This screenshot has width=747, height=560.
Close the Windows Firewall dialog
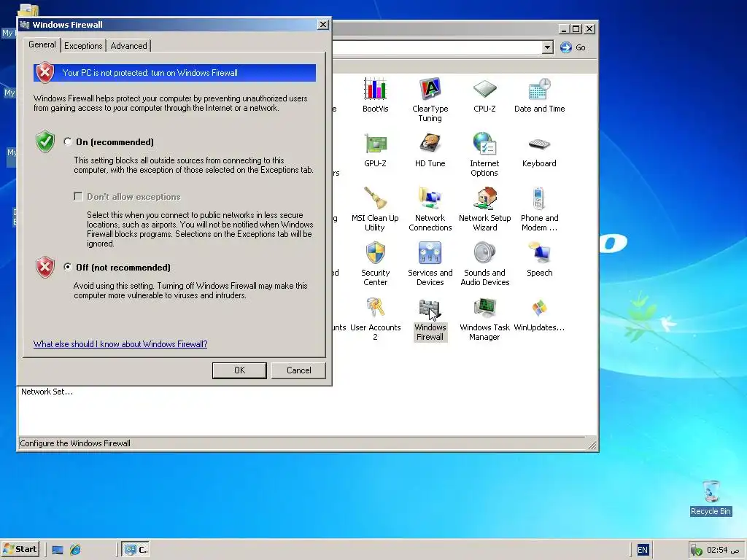tap(322, 25)
